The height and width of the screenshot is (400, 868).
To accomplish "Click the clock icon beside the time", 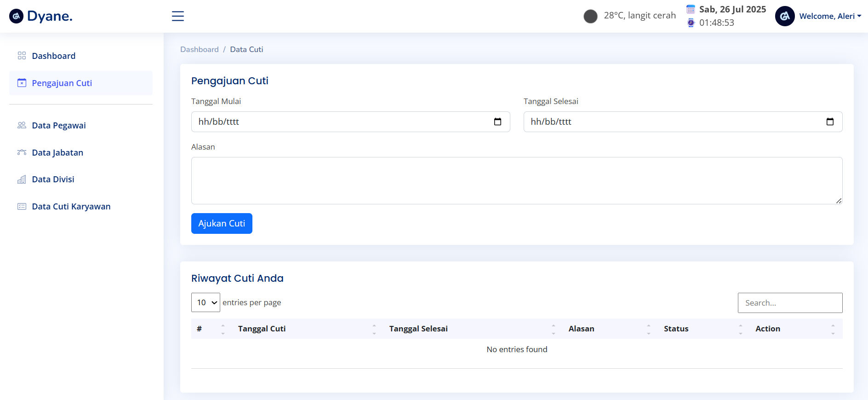I will click(691, 23).
